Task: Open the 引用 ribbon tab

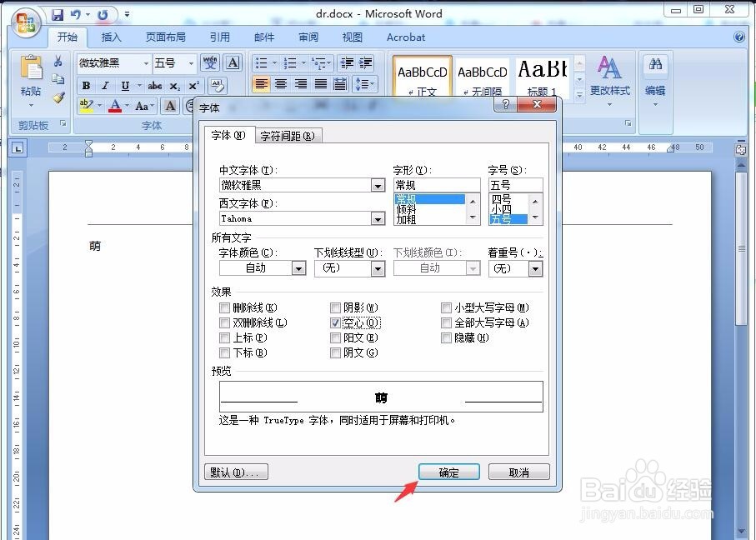Action: tap(220, 37)
